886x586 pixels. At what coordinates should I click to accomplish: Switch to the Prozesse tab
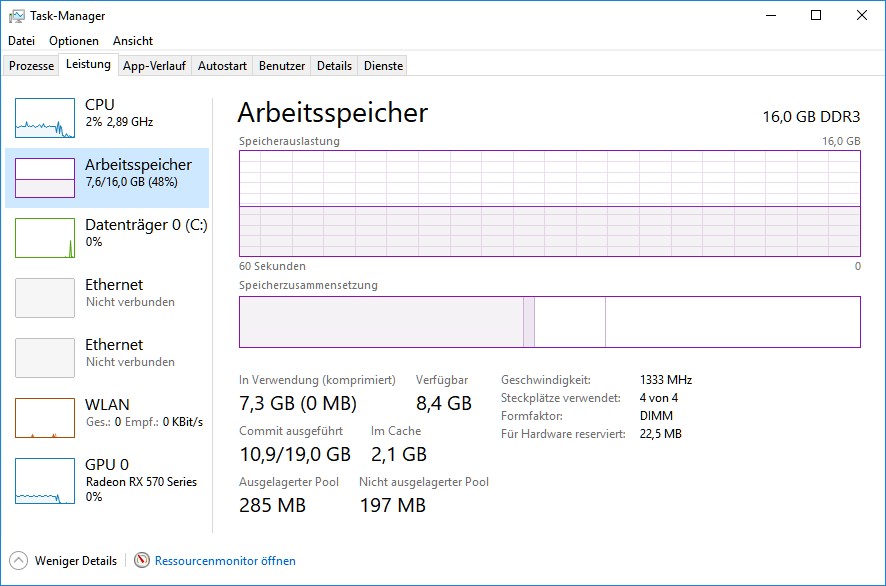click(x=31, y=66)
